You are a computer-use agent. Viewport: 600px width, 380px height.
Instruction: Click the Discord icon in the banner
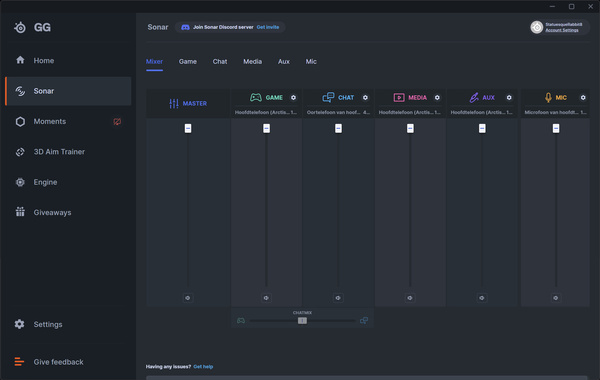185,27
